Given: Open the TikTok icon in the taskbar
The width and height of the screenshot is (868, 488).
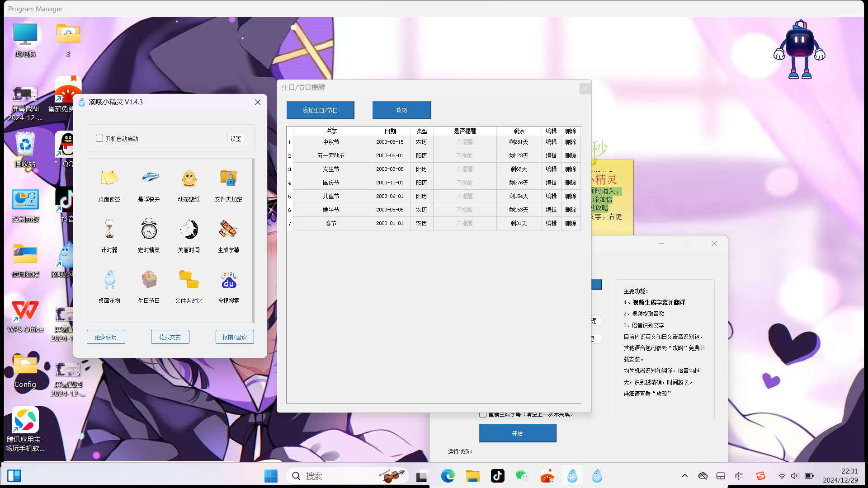Looking at the screenshot, I should click(497, 476).
